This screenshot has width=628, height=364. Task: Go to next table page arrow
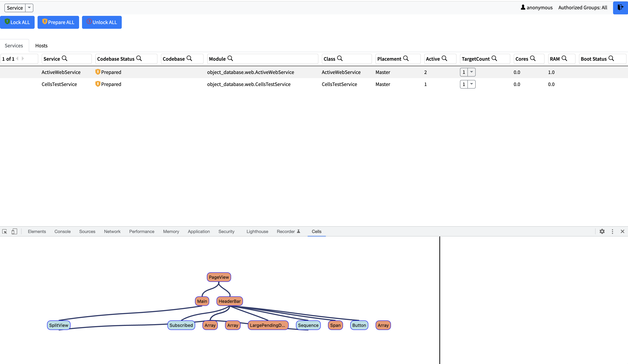[23, 58]
